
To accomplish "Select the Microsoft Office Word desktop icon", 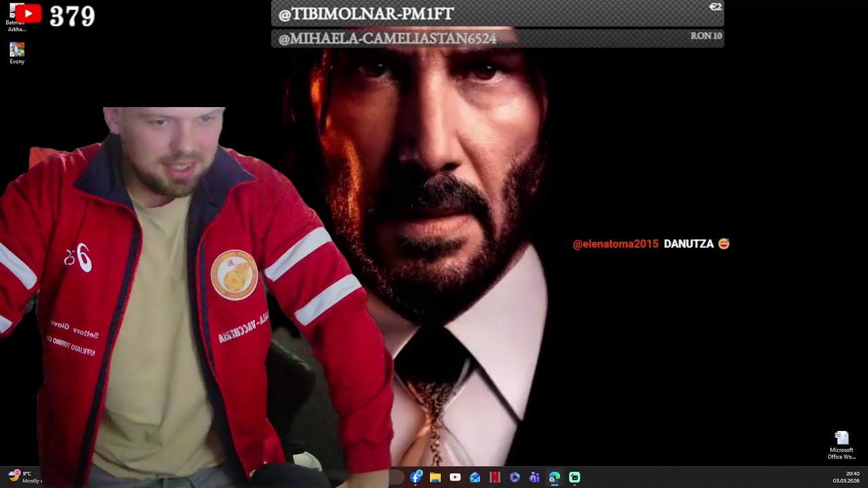I will [x=842, y=445].
